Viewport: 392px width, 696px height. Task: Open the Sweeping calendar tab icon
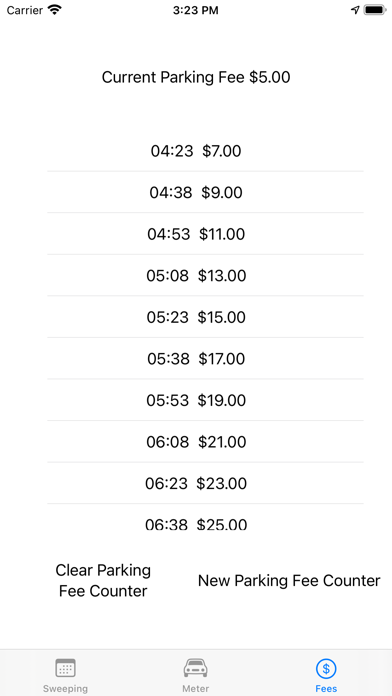click(x=65, y=668)
